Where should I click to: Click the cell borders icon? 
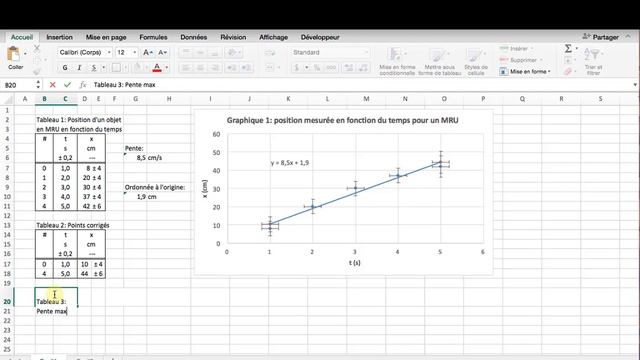tap(116, 67)
